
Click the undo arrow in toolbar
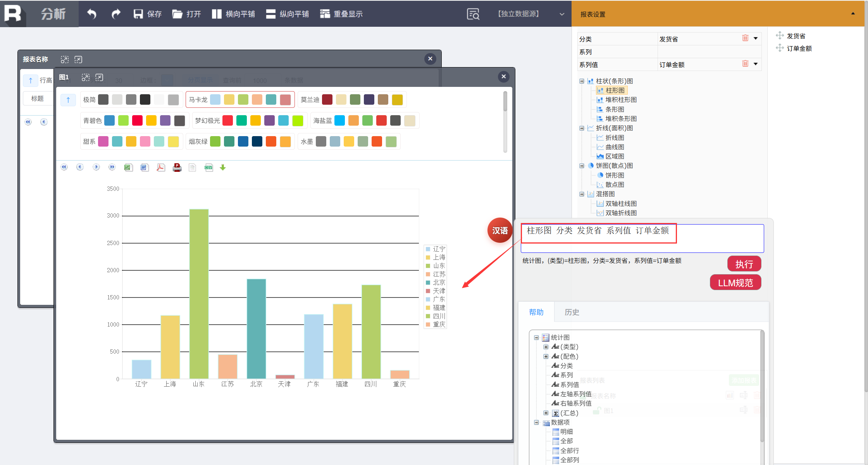(x=92, y=14)
